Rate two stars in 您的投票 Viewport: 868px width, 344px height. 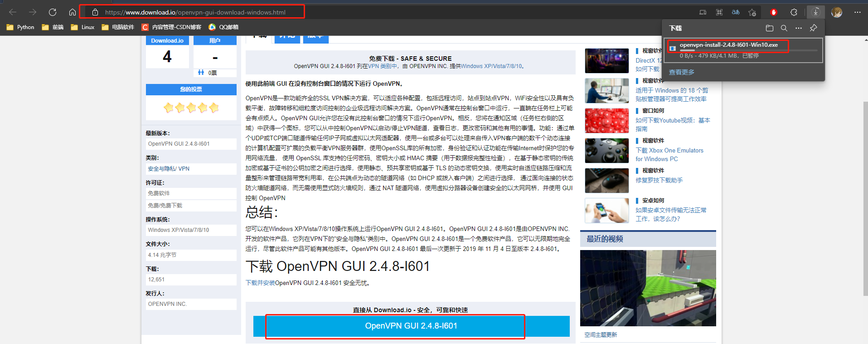coord(180,108)
